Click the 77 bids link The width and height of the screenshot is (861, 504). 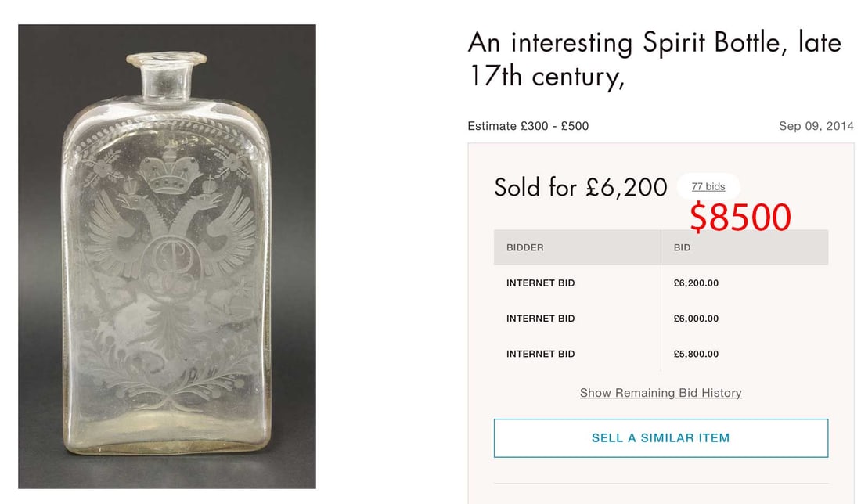tap(707, 186)
